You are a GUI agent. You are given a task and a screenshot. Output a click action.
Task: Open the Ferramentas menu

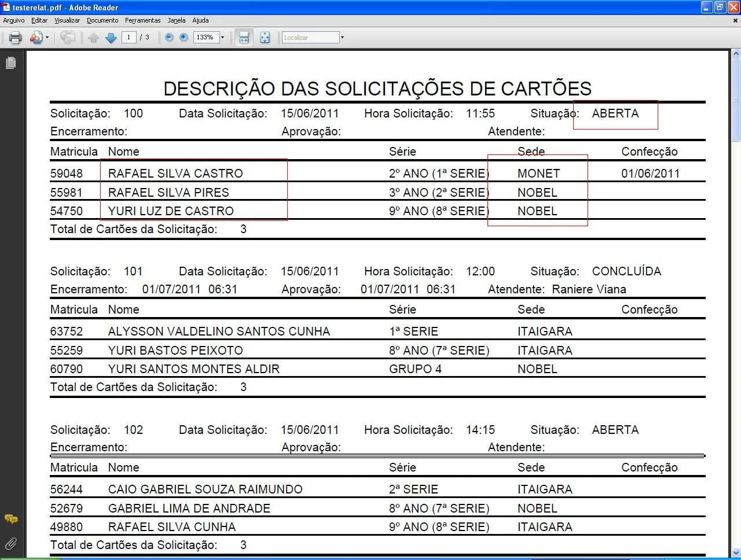tap(143, 20)
